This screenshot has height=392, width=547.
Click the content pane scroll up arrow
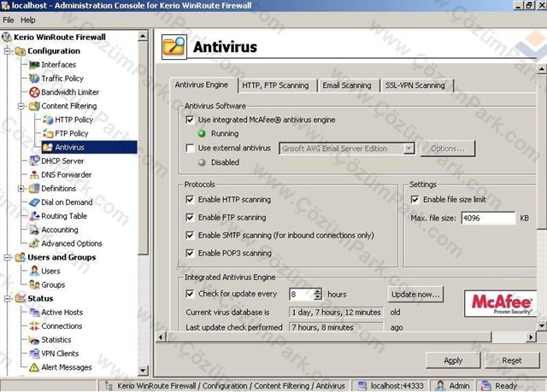click(541, 69)
